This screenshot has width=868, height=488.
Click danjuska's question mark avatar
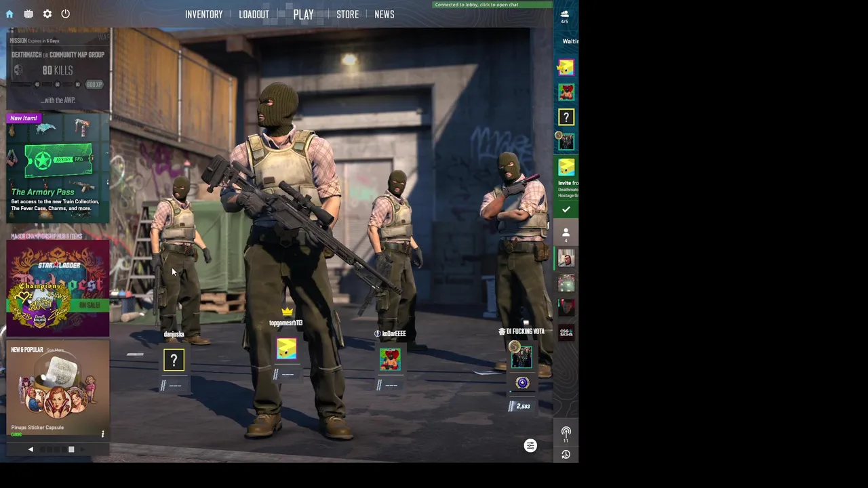(x=174, y=361)
